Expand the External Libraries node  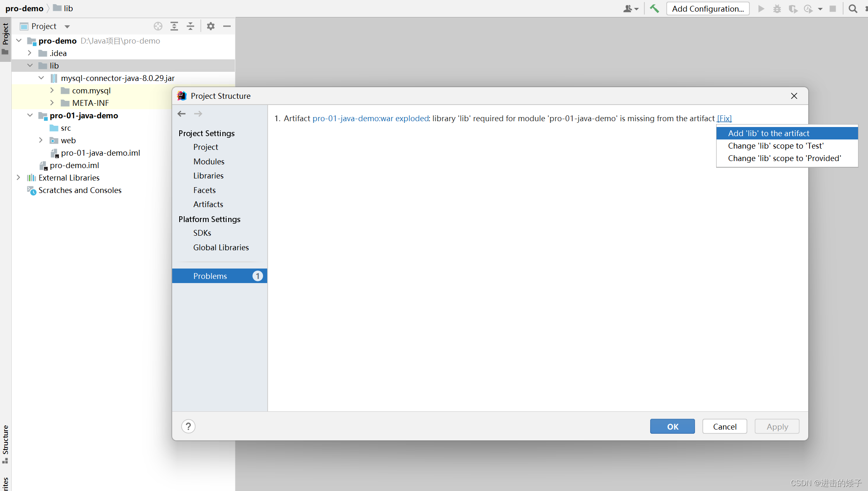(x=18, y=178)
